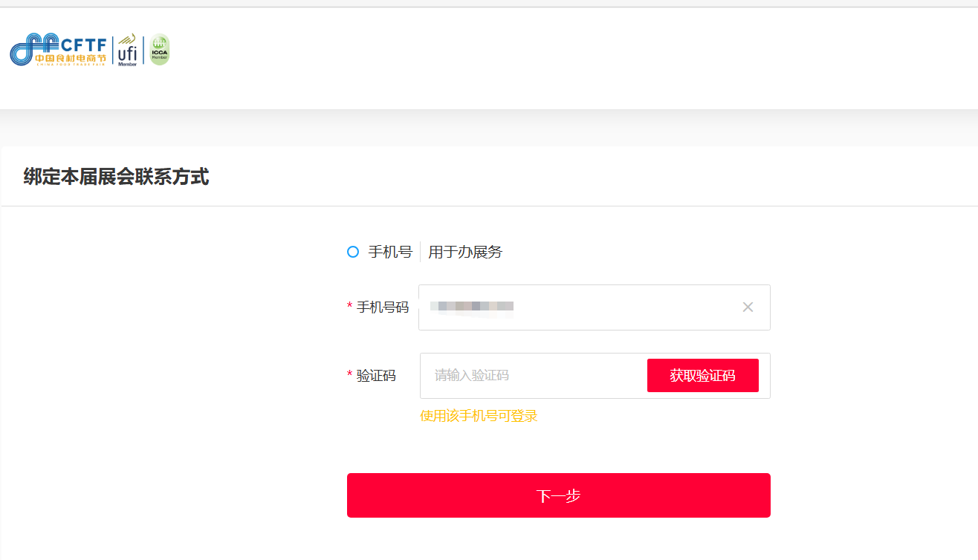Click the 绑定本届展会联系方式 page heading
The width and height of the screenshot is (978, 560).
tap(116, 177)
